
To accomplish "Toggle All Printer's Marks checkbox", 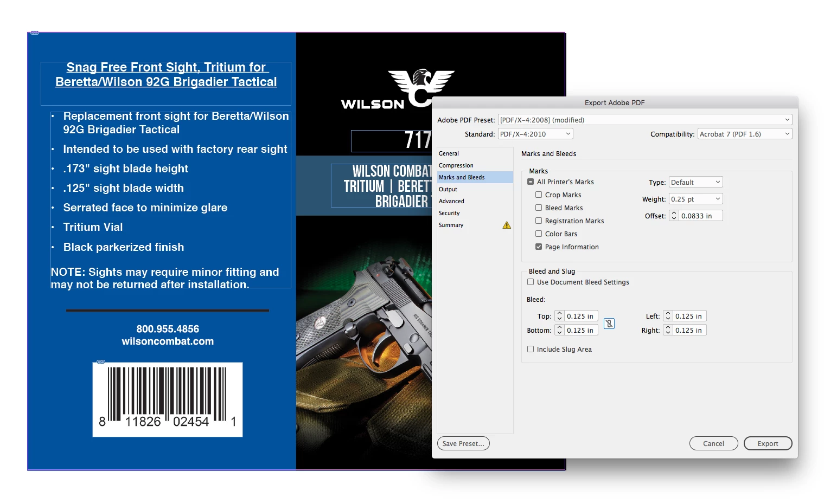I will click(531, 182).
